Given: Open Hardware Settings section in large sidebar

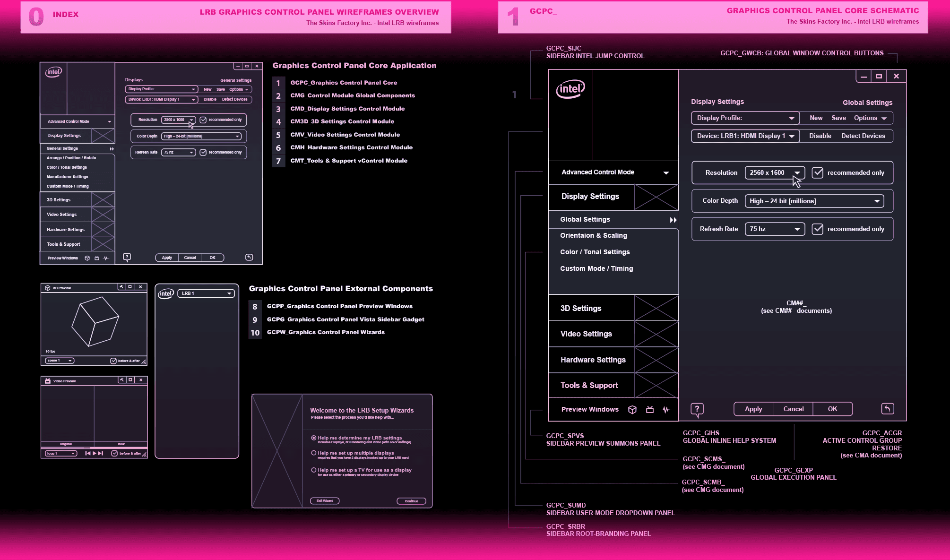Looking at the screenshot, I should (x=593, y=360).
